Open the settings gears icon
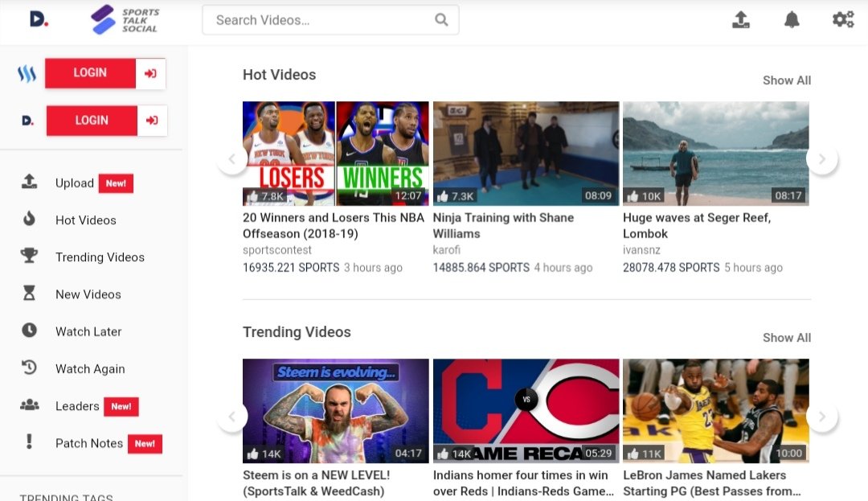The image size is (868, 501). (x=843, y=20)
